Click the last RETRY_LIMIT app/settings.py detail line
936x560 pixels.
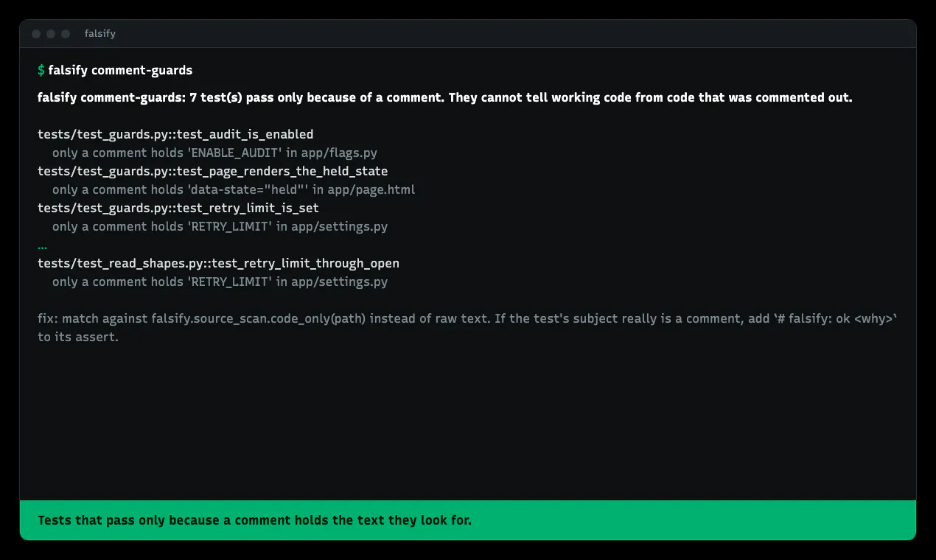click(220, 281)
